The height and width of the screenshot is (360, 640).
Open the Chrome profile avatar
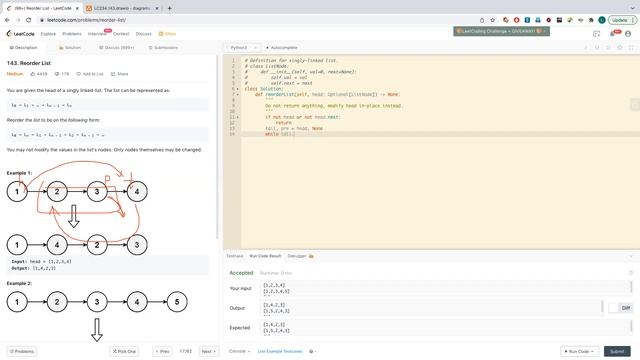(x=602, y=20)
